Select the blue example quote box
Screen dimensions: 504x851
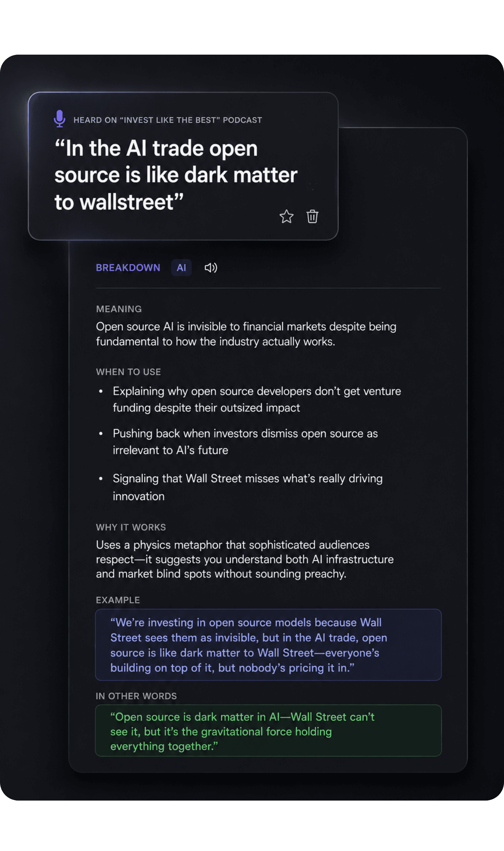(268, 645)
